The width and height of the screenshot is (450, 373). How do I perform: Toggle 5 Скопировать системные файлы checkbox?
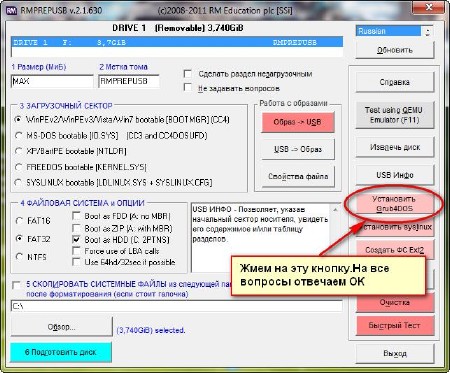click(16, 285)
